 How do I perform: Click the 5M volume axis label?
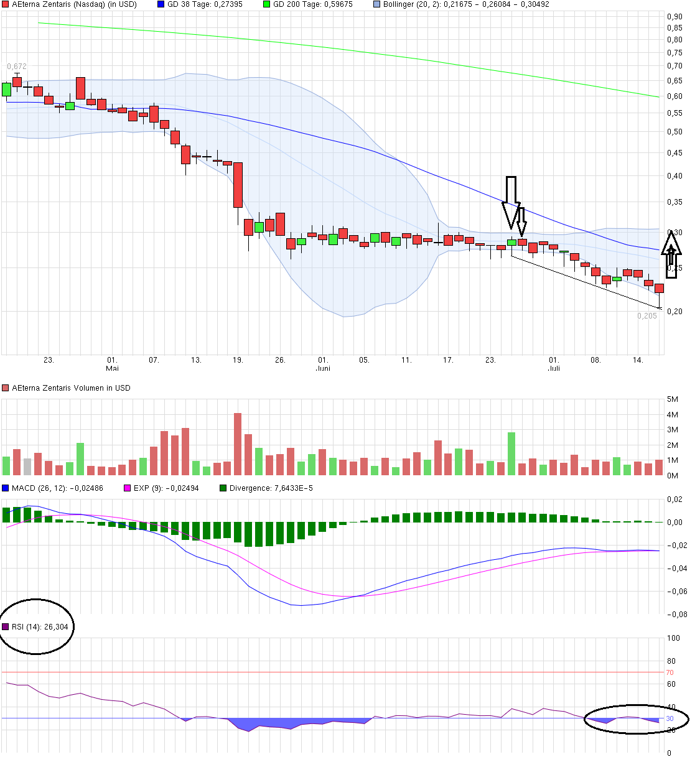[x=673, y=399]
